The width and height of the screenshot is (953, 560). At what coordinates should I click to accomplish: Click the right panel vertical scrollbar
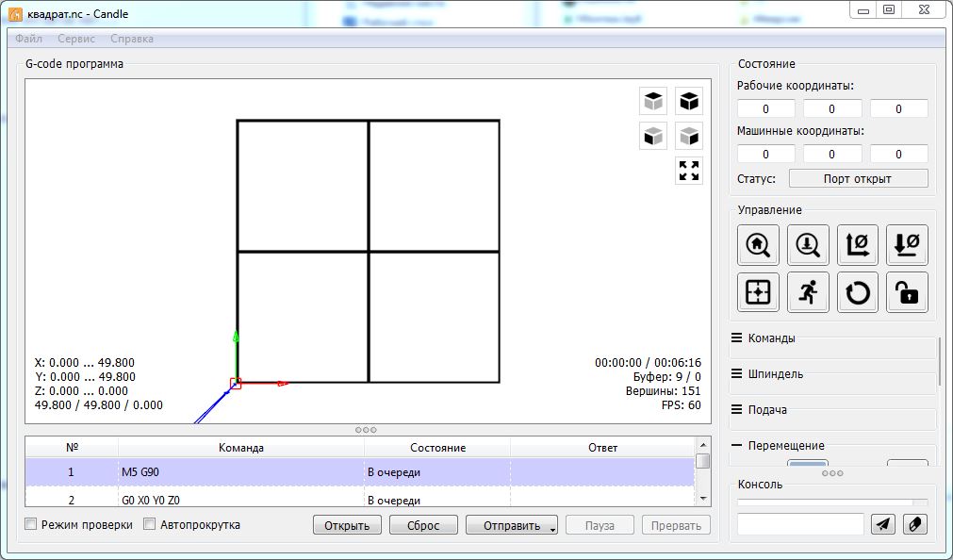[x=940, y=362]
